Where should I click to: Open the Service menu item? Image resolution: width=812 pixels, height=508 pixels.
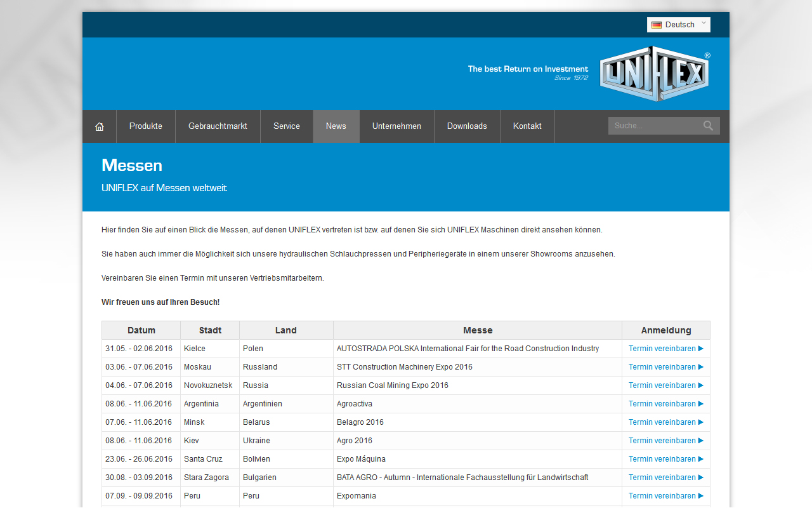pos(287,126)
